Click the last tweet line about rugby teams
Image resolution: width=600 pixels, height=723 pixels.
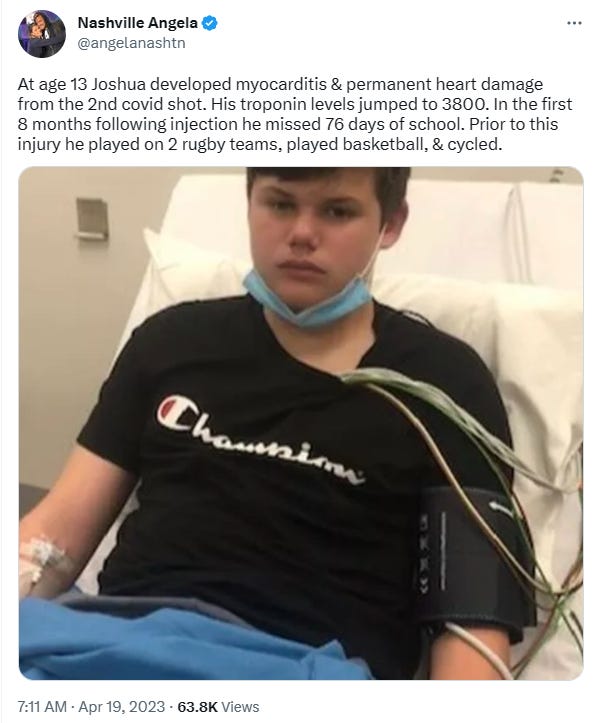coord(260,144)
